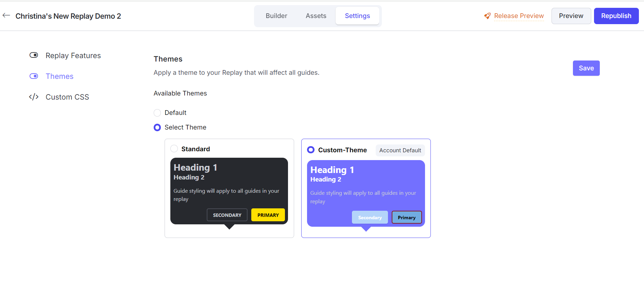Choose the Select Theme radio option
This screenshot has width=644, height=293.
[157, 127]
